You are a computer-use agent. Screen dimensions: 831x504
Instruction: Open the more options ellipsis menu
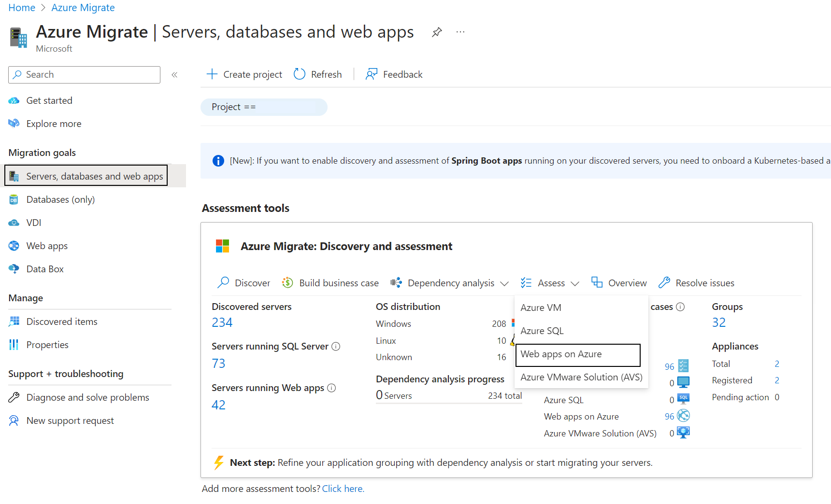[x=460, y=32]
